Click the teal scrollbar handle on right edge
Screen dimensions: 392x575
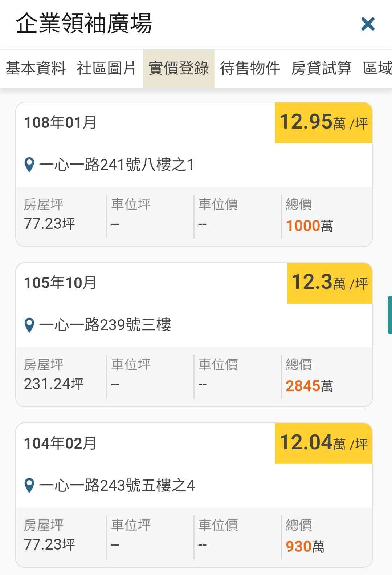pos(389,315)
